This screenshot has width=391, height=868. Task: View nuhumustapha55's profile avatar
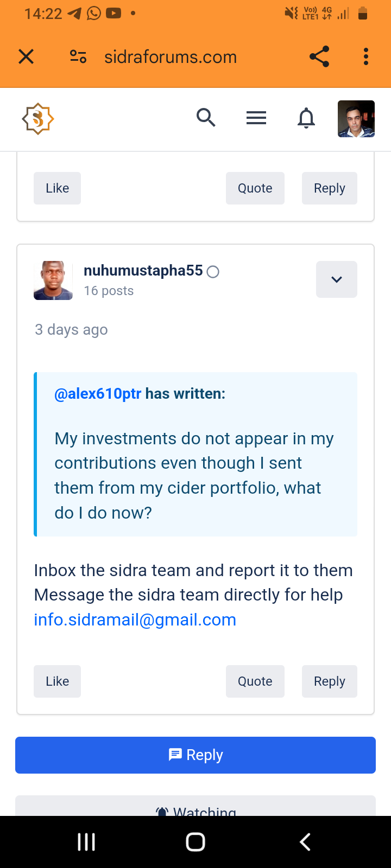point(53,280)
